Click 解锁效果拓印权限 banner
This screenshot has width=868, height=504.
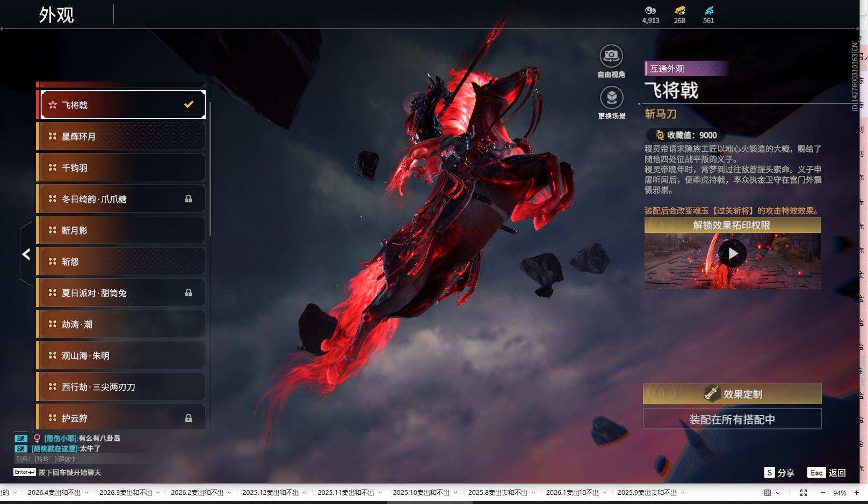tap(732, 225)
